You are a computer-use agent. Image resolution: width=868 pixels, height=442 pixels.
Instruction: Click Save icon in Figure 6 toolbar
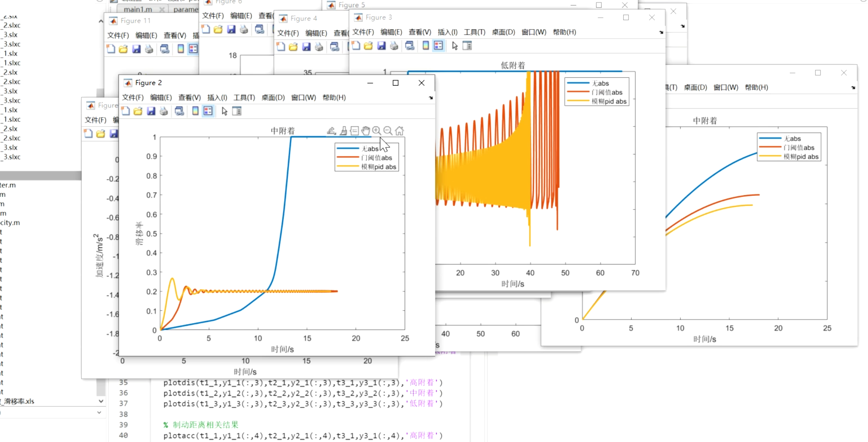click(x=231, y=29)
